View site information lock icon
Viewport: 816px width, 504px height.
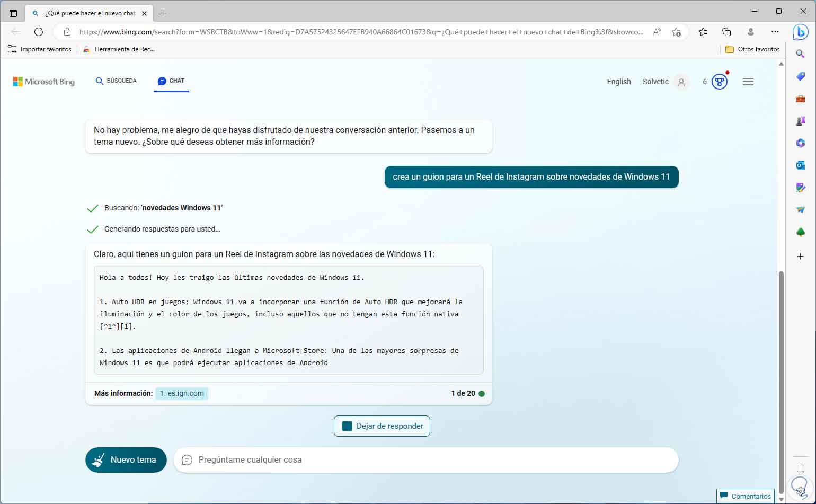pos(67,32)
